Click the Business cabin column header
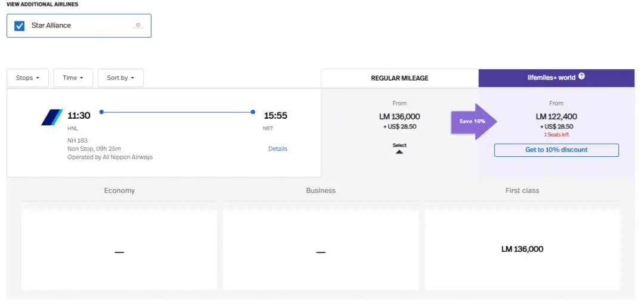The height and width of the screenshot is (306, 644). 321,191
